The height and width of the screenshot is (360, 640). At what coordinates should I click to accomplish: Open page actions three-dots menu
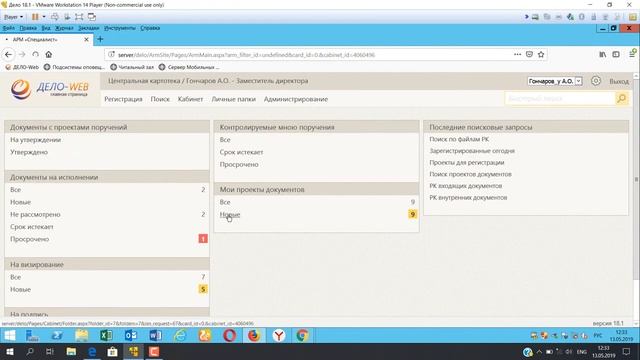pyautogui.click(x=517, y=54)
